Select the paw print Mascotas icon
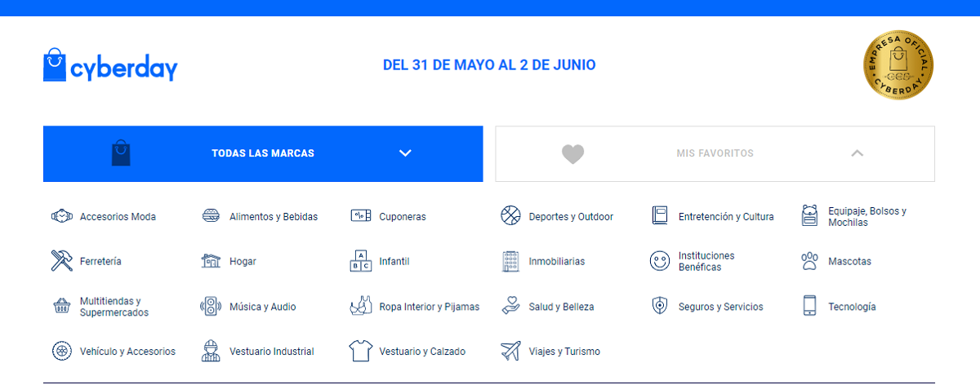 pos(809,261)
